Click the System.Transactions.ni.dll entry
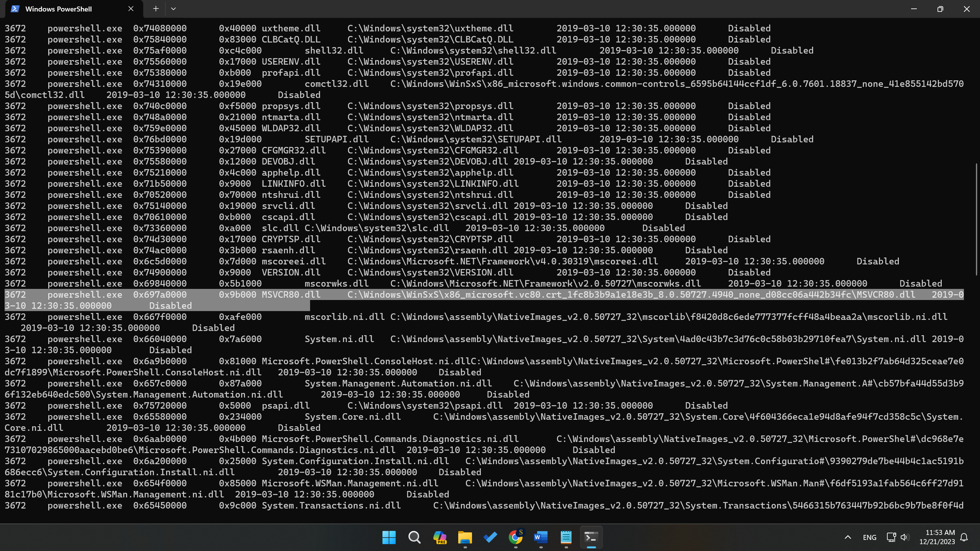The width and height of the screenshot is (980, 551). tap(332, 505)
